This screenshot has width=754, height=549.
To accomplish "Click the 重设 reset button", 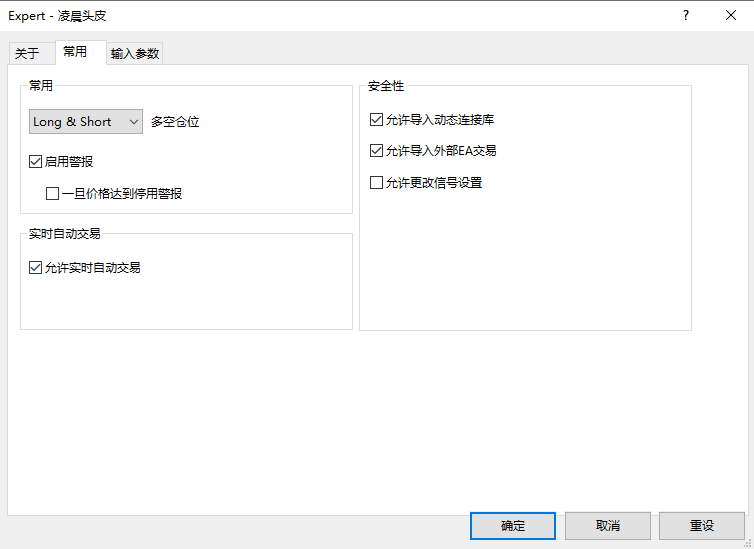I will (702, 526).
